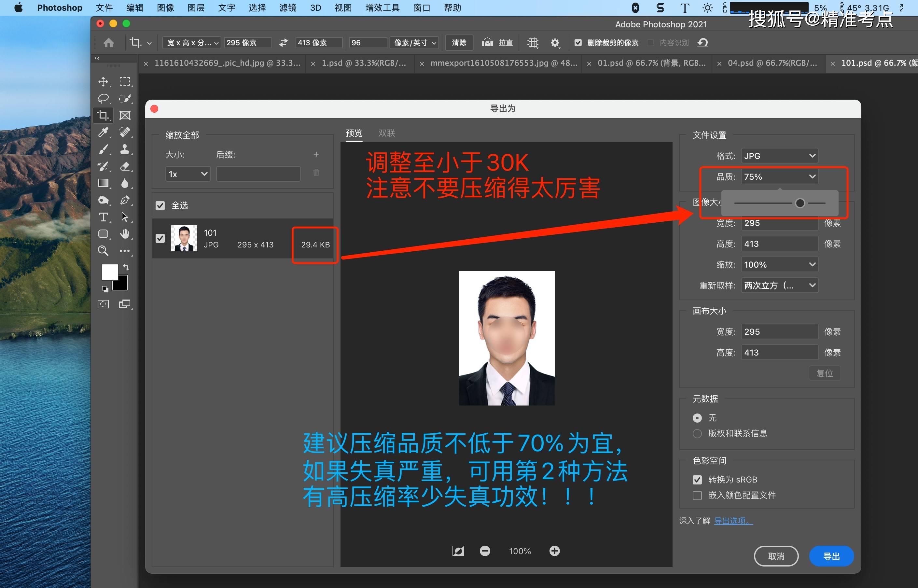Adjust the quality slider handle
This screenshot has width=918, height=588.
800,203
